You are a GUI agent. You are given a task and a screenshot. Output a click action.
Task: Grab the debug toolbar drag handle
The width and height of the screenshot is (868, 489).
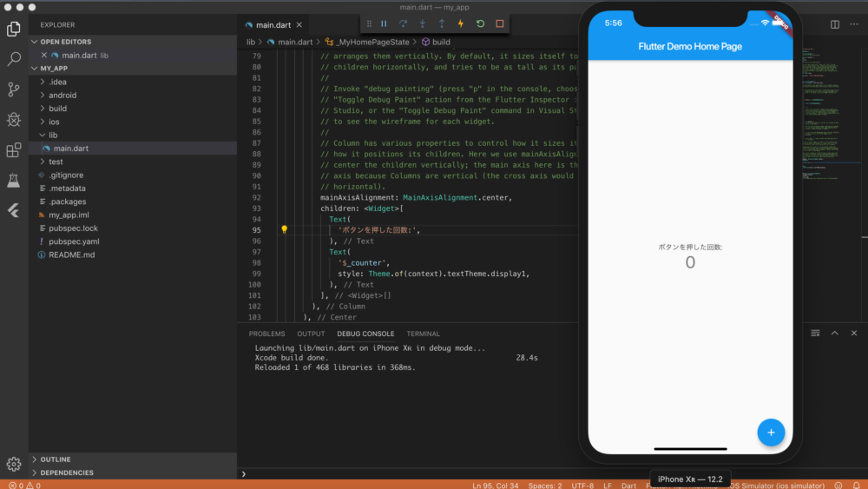369,23
